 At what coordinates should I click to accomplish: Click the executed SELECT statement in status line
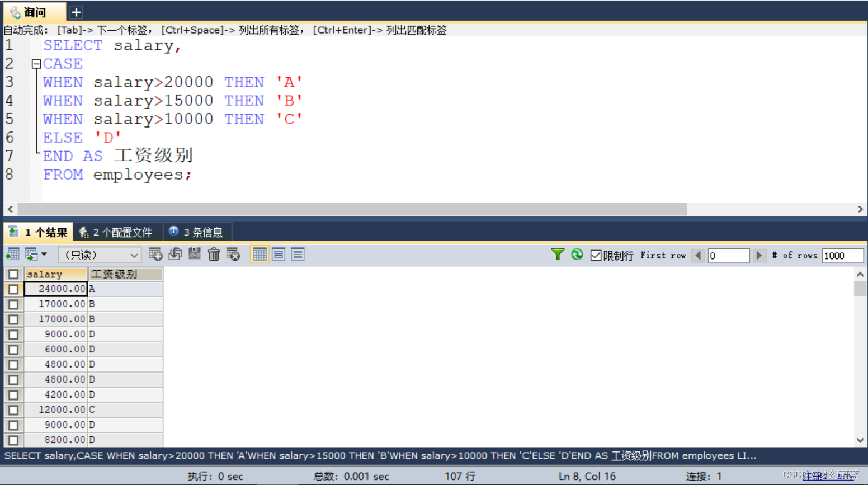pyautogui.click(x=380, y=456)
